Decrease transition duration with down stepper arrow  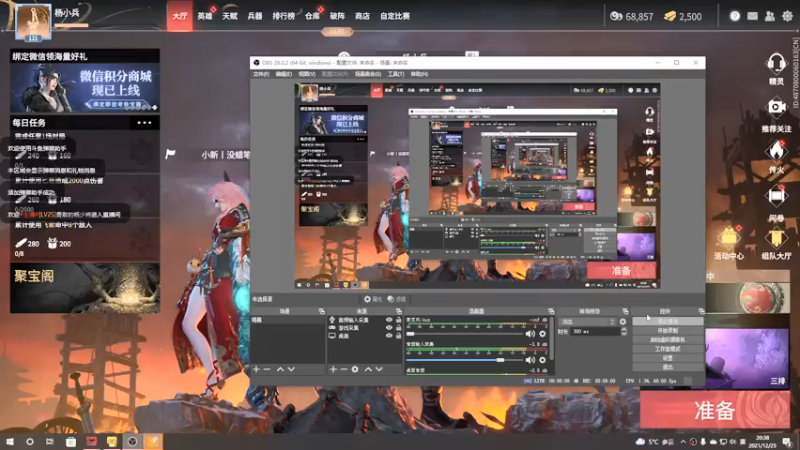pyautogui.click(x=624, y=334)
